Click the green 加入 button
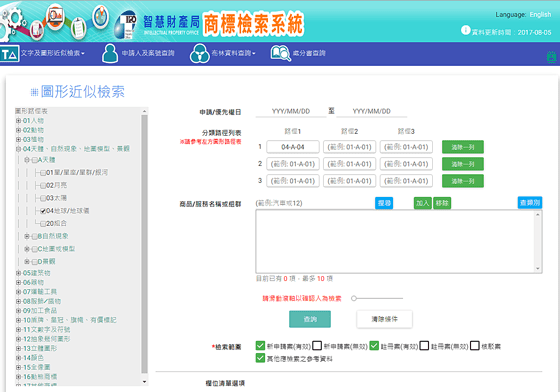 (x=422, y=203)
